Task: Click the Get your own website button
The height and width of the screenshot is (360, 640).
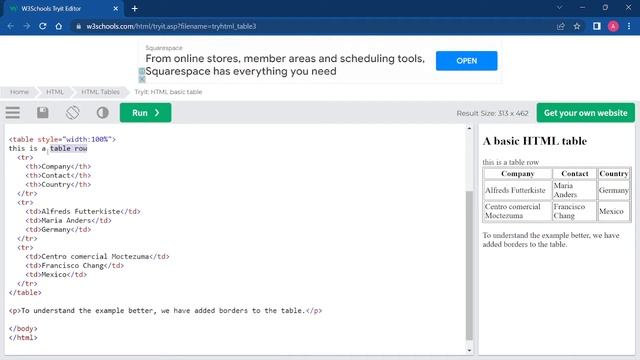Action: click(585, 113)
